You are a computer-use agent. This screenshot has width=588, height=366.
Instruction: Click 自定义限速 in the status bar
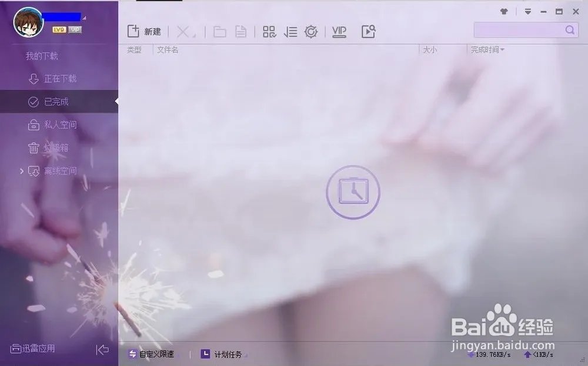pos(152,354)
